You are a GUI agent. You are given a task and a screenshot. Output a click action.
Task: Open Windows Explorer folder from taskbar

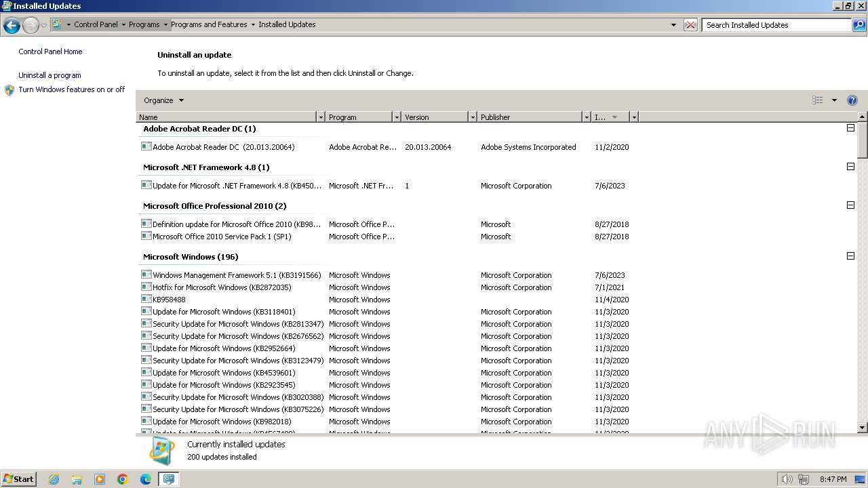point(77,479)
